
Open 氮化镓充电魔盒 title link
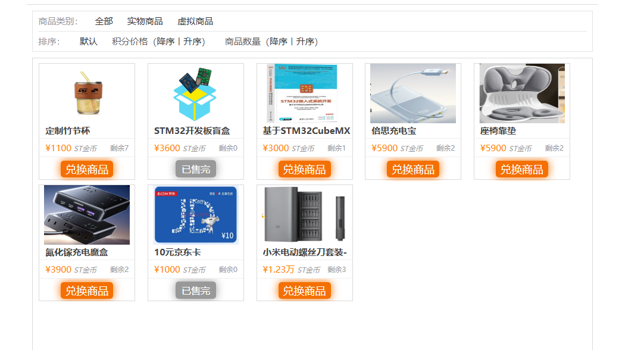pos(77,252)
